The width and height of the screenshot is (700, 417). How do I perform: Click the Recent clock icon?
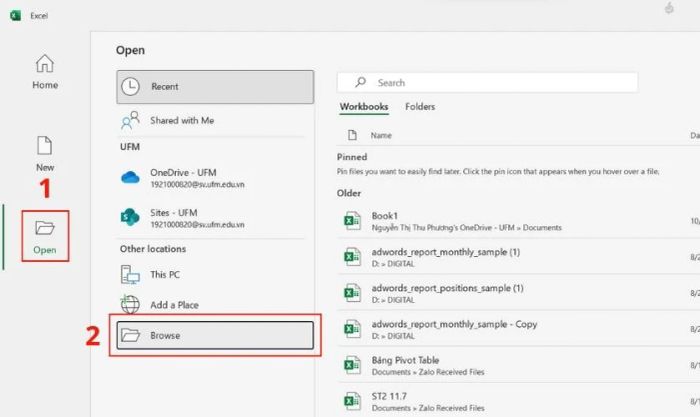(x=130, y=87)
